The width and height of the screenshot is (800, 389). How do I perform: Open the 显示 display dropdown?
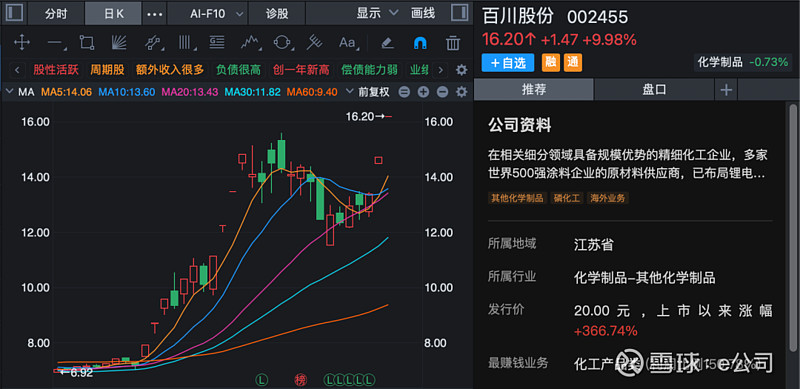[x=377, y=13]
